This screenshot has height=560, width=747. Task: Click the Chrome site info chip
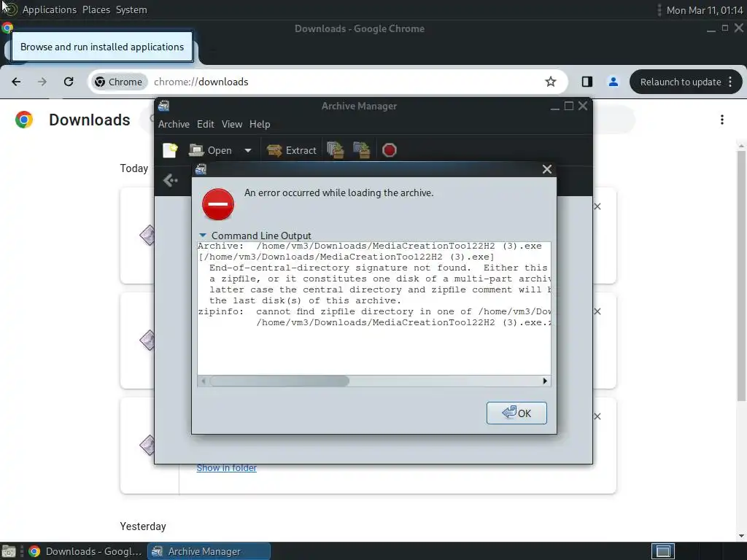coord(119,82)
